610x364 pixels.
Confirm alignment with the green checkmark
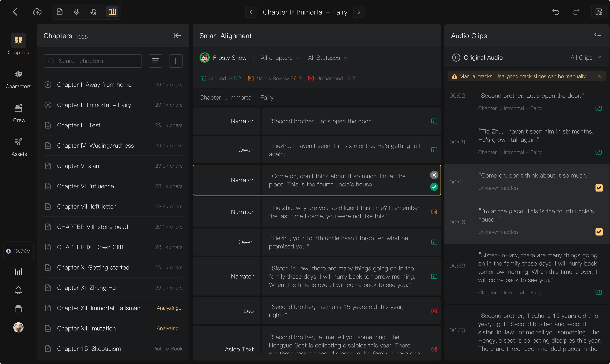click(x=434, y=187)
